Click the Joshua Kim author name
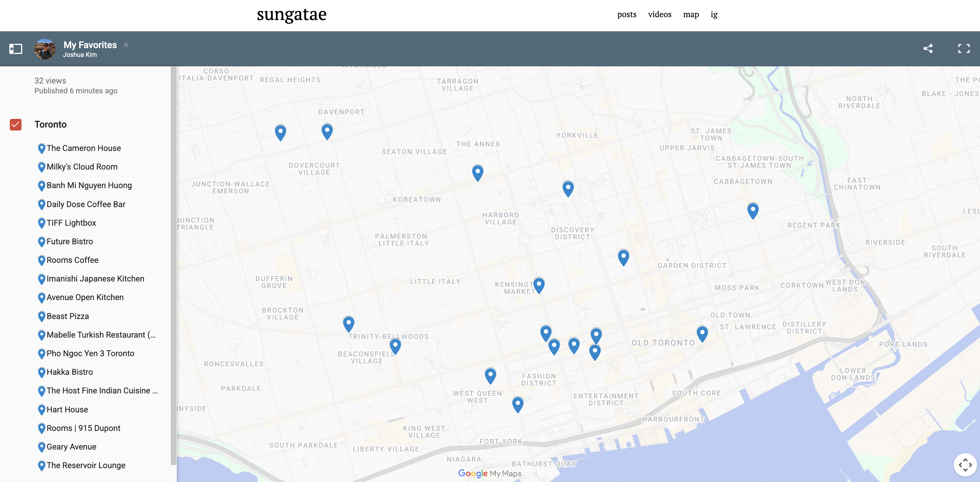The height and width of the screenshot is (482, 980). coord(80,55)
